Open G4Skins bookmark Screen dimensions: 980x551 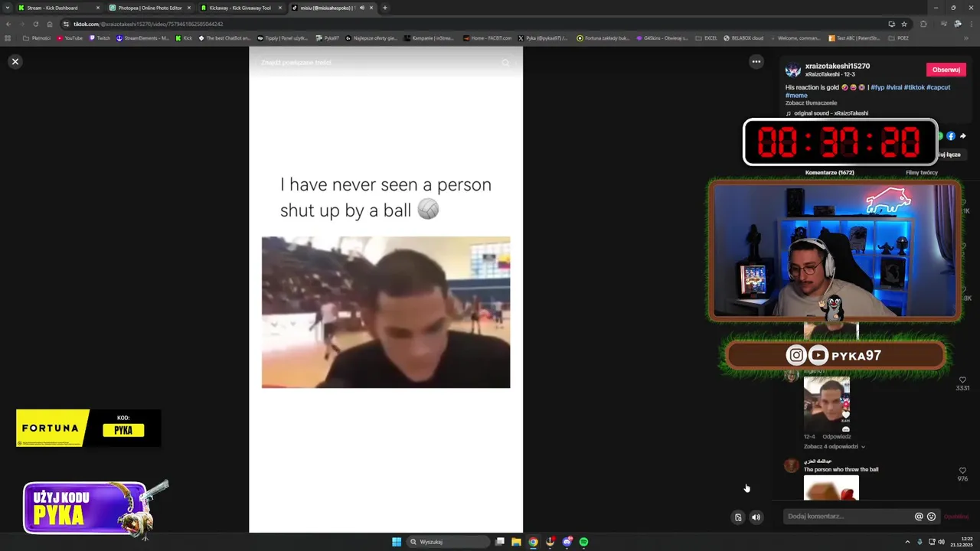[662, 37]
